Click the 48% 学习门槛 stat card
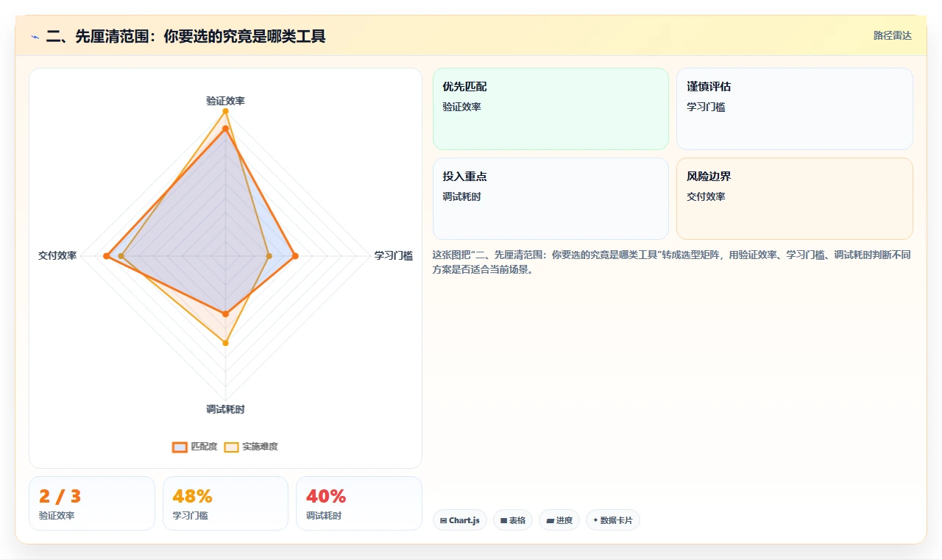This screenshot has height=560, width=942. 225,503
